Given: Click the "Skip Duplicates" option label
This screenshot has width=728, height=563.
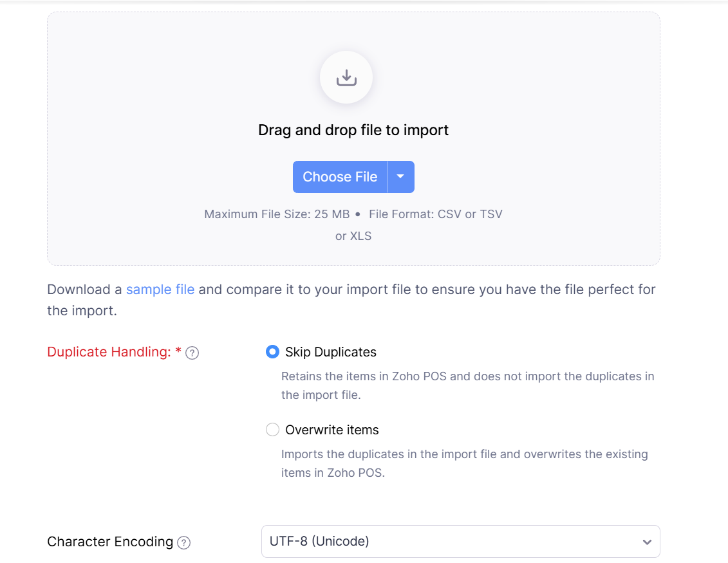Looking at the screenshot, I should (x=331, y=353).
